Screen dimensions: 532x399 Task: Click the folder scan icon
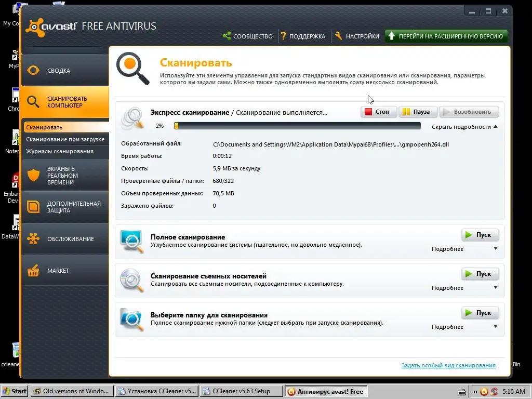click(x=131, y=320)
